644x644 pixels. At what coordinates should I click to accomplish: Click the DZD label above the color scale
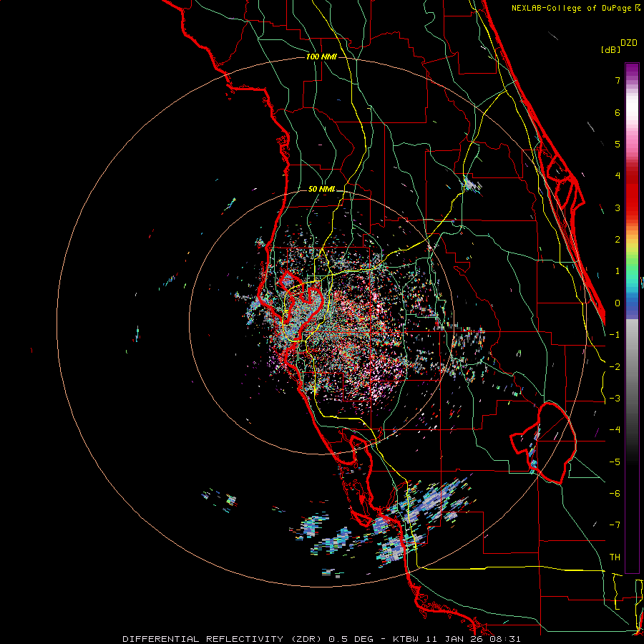point(629,43)
